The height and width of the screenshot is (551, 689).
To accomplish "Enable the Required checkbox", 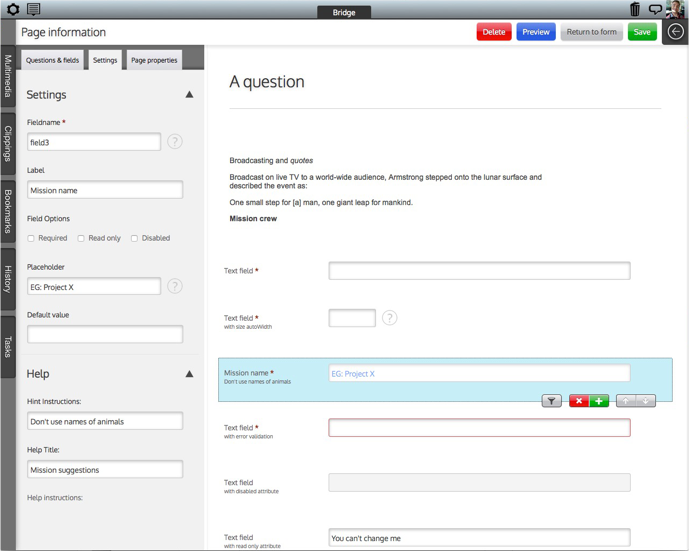I will pyautogui.click(x=31, y=239).
